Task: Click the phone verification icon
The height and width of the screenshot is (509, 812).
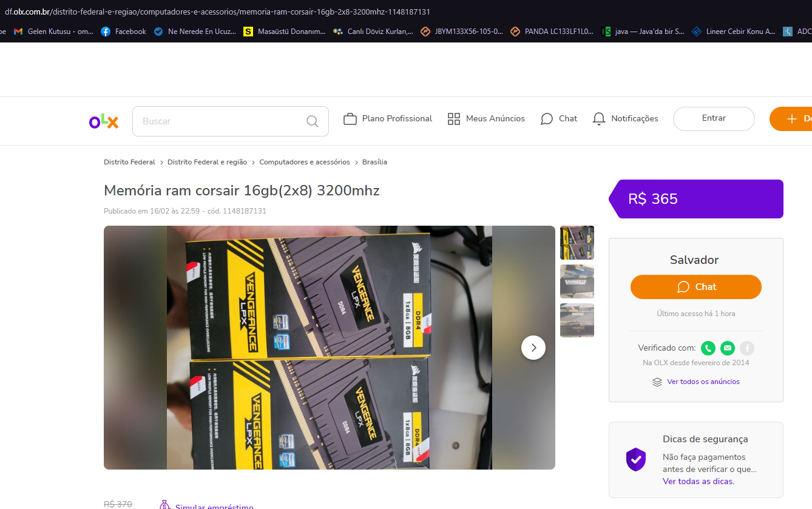Action: pyautogui.click(x=708, y=348)
